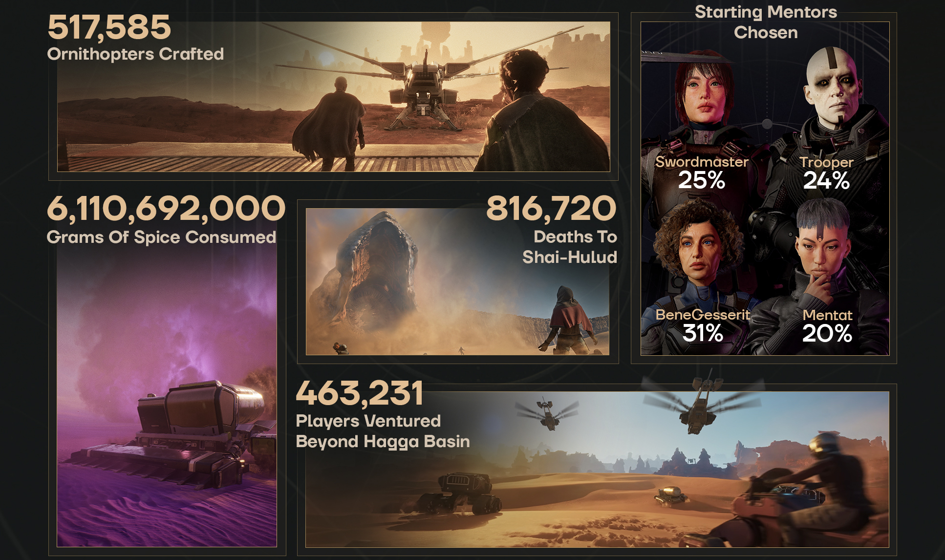
Task: Click the Mentat 20% label
Action: pyautogui.click(x=827, y=326)
